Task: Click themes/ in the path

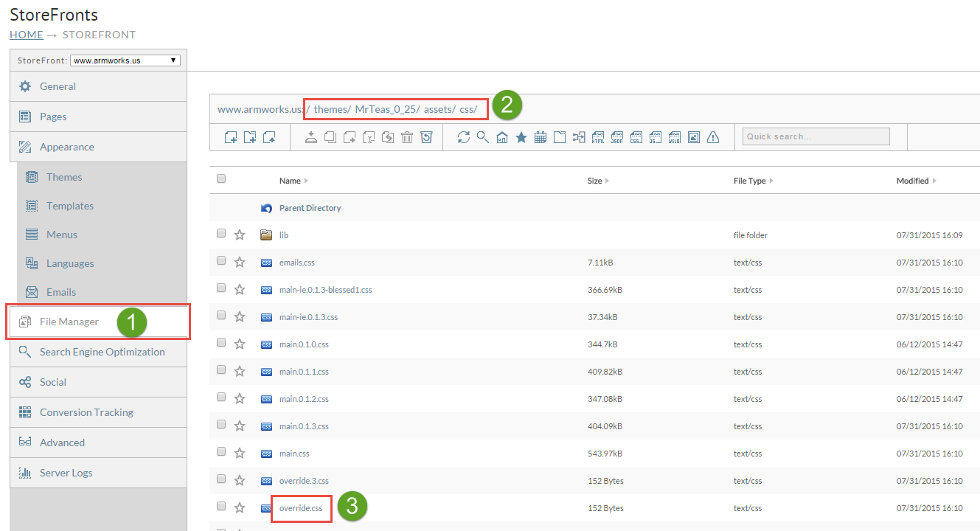Action: click(332, 109)
